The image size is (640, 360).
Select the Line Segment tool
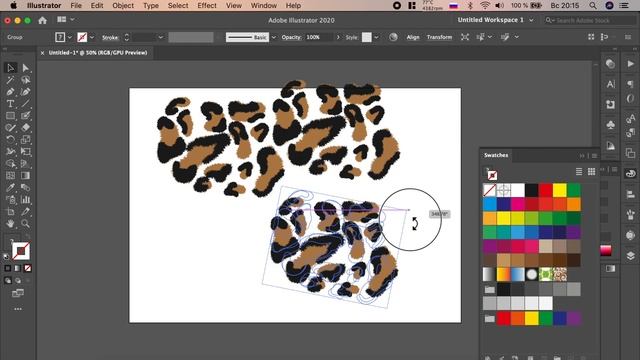[25, 104]
